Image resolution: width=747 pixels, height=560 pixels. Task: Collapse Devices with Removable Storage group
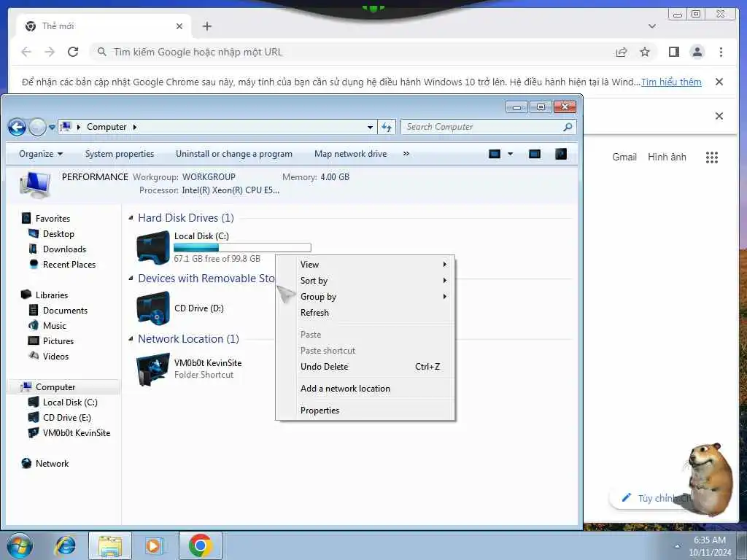tap(131, 279)
